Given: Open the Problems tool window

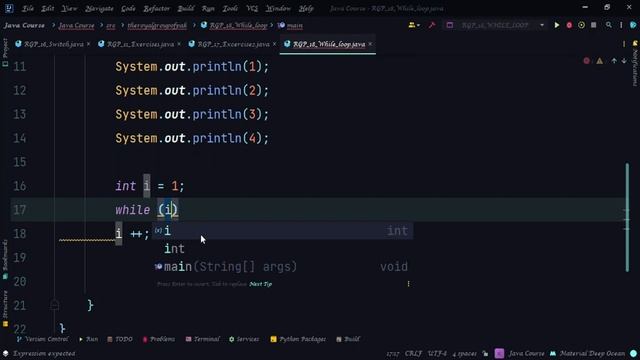Looking at the screenshot, I should tap(158, 339).
